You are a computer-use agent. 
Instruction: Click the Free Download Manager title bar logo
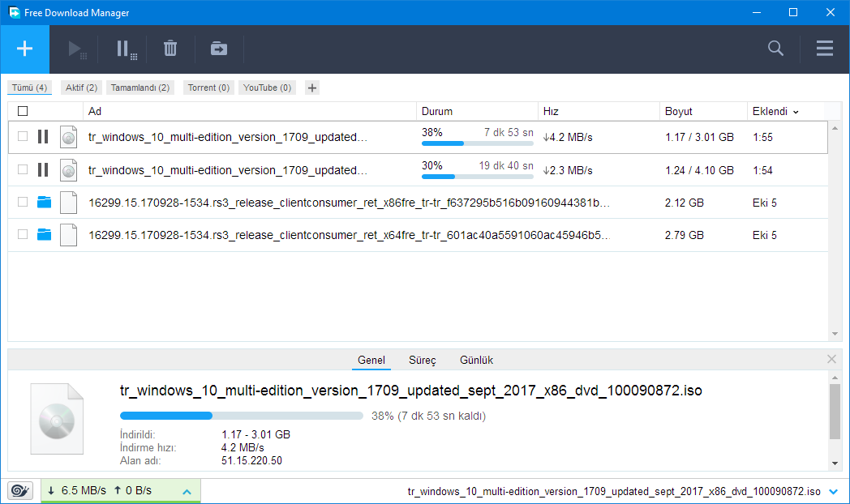click(14, 12)
